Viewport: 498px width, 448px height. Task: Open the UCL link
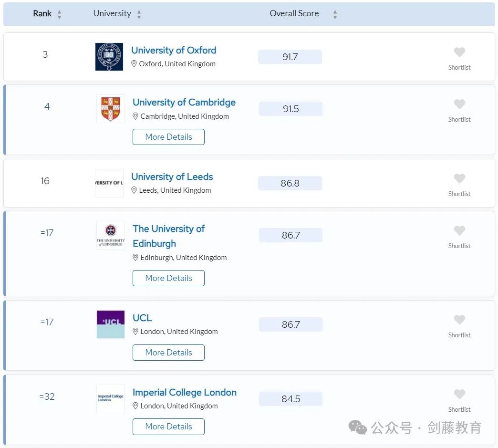click(142, 318)
